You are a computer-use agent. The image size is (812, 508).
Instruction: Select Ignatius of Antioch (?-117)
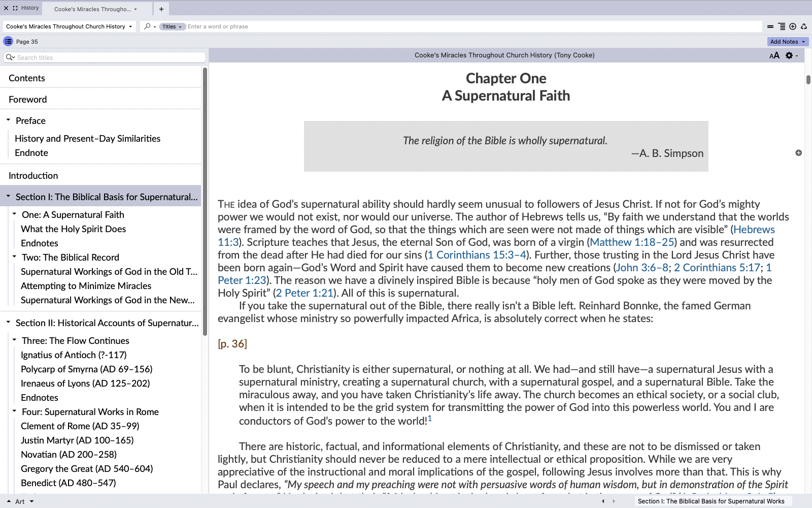tap(74, 355)
